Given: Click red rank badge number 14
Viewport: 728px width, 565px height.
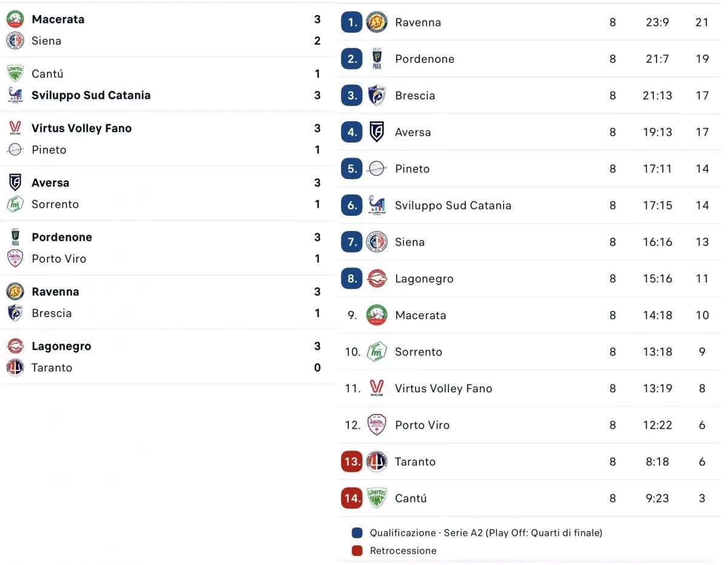Looking at the screenshot, I should click(352, 498).
